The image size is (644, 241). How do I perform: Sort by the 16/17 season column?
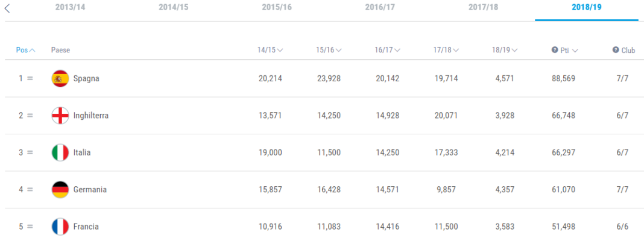pyautogui.click(x=387, y=50)
